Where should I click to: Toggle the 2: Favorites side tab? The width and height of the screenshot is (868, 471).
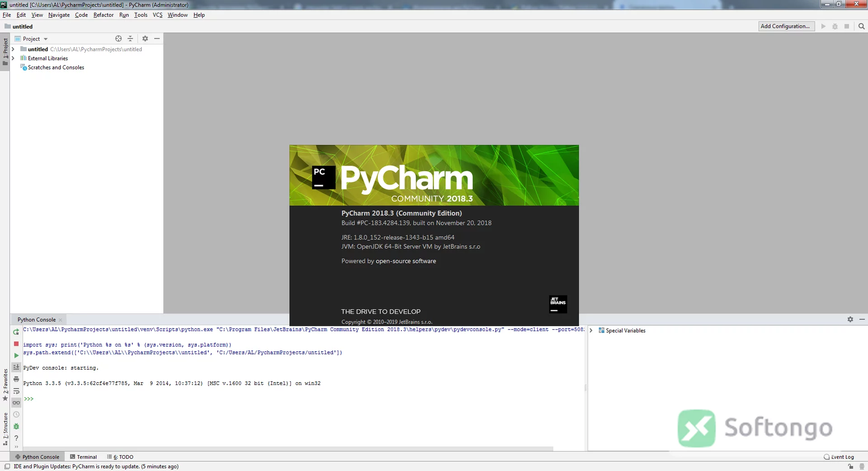click(x=5, y=385)
